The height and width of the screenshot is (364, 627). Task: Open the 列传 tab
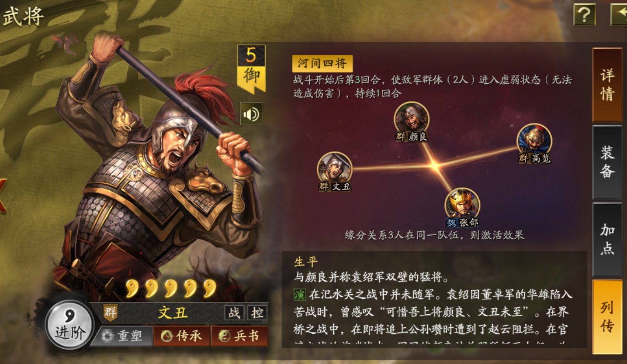(607, 317)
